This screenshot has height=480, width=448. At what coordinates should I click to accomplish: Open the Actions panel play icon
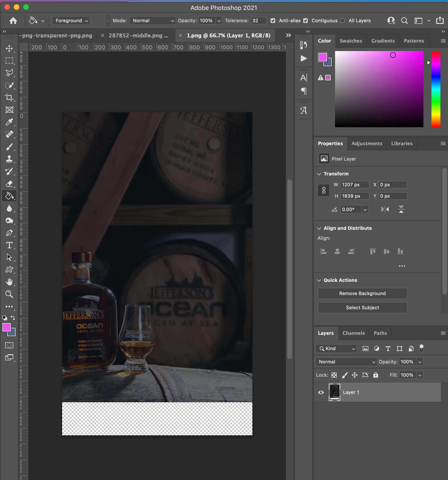tap(304, 58)
